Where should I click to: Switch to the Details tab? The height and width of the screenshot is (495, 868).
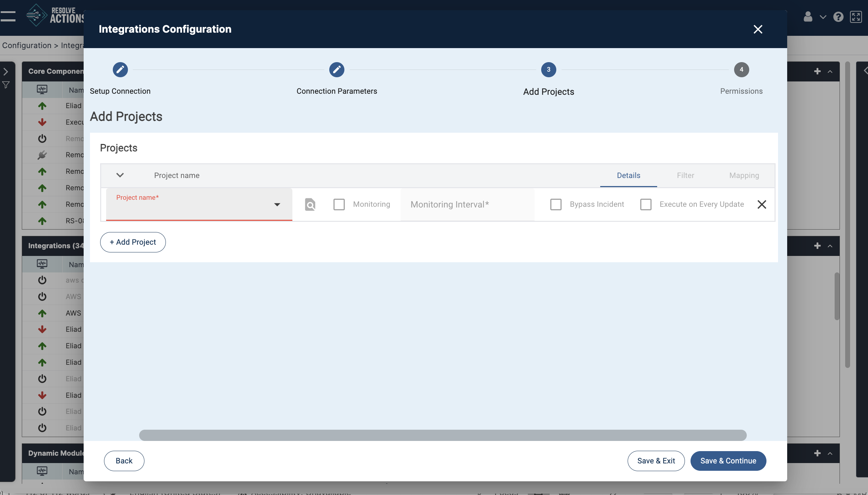(628, 175)
